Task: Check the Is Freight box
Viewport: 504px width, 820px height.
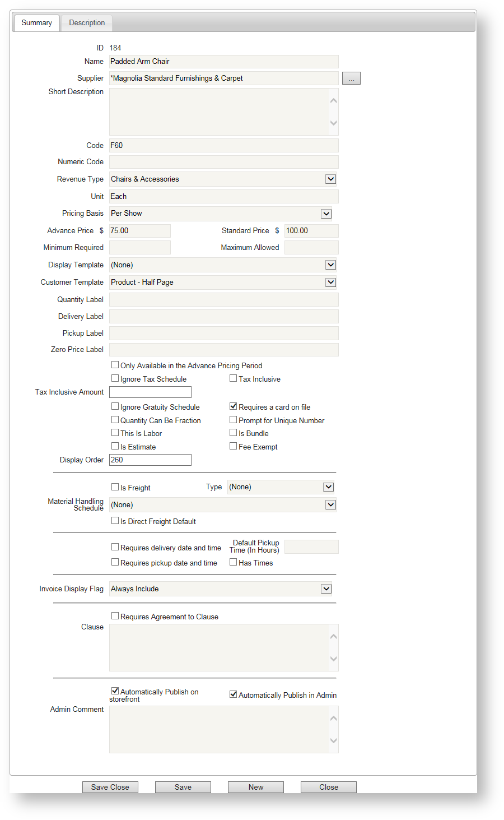Action: 115,487
